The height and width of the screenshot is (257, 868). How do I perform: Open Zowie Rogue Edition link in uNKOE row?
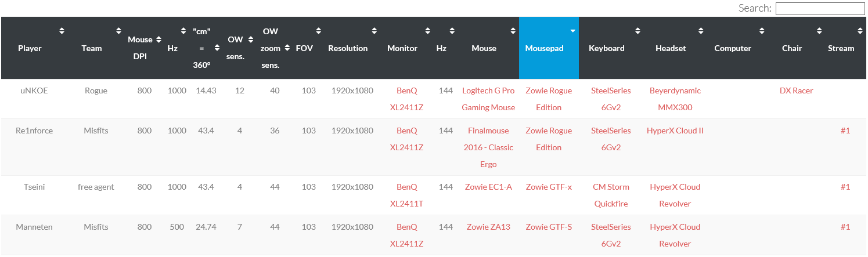549,99
